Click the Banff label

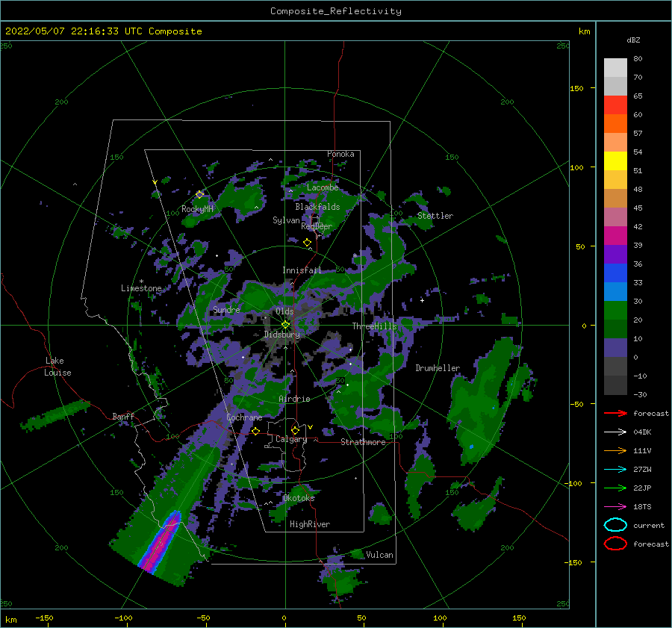point(123,416)
